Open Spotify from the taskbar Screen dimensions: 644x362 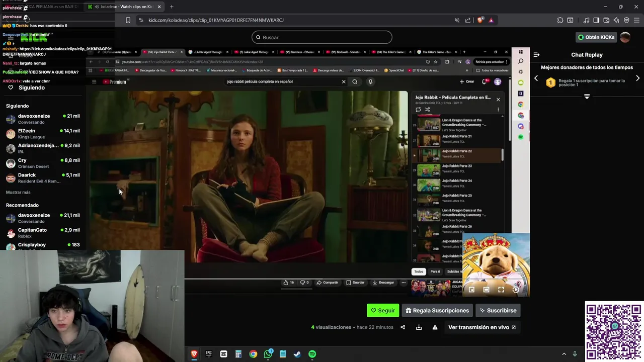coord(312,354)
